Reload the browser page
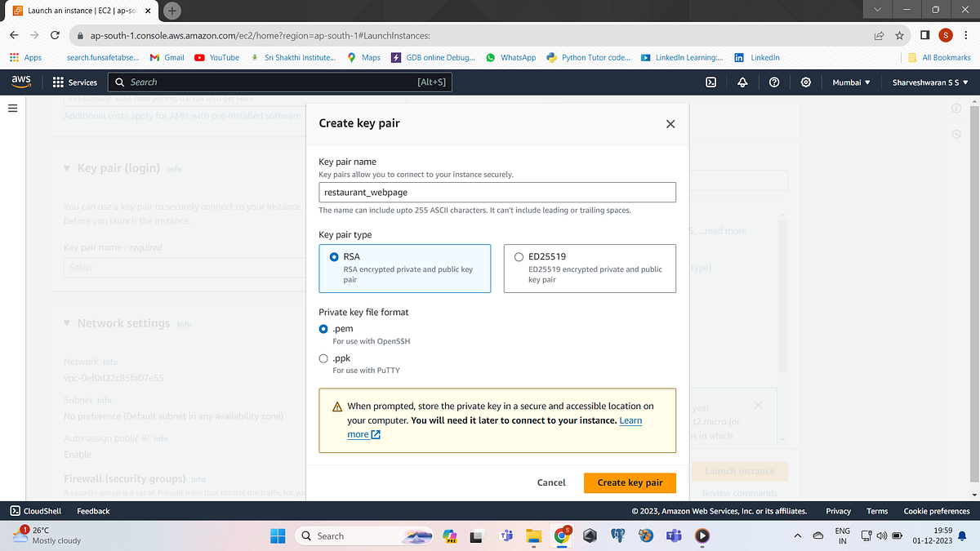 click(55, 36)
